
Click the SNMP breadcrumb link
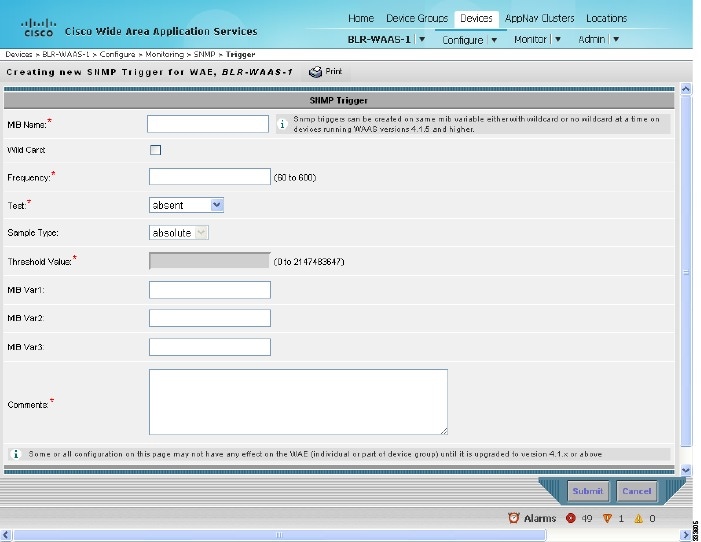pyautogui.click(x=204, y=54)
